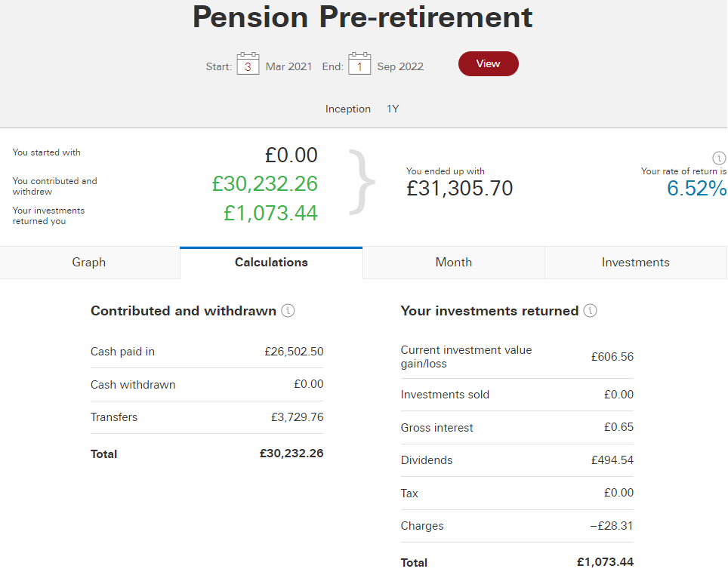The image size is (728, 578).
Task: Switch to the Investments tab
Action: coord(636,263)
